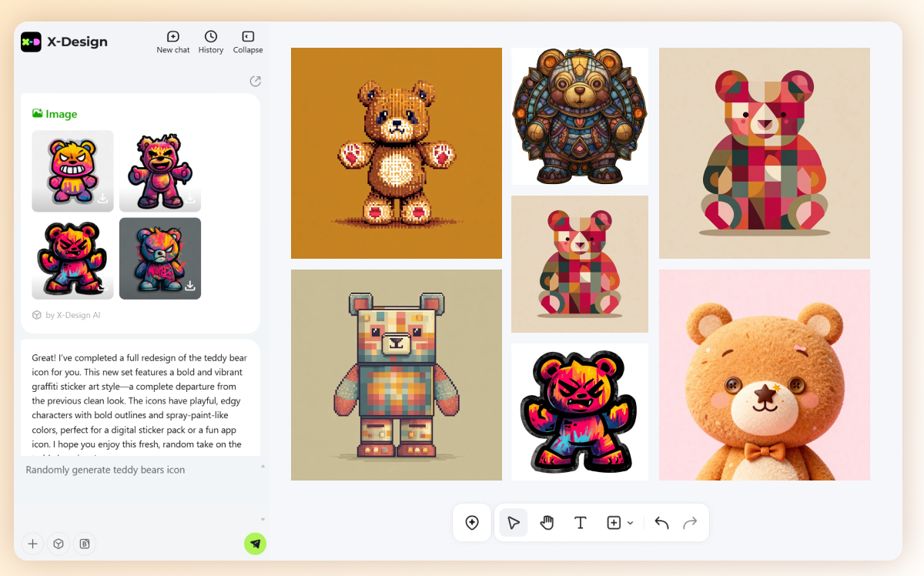The height and width of the screenshot is (576, 924).
Task: Open the History panel
Action: click(x=210, y=42)
